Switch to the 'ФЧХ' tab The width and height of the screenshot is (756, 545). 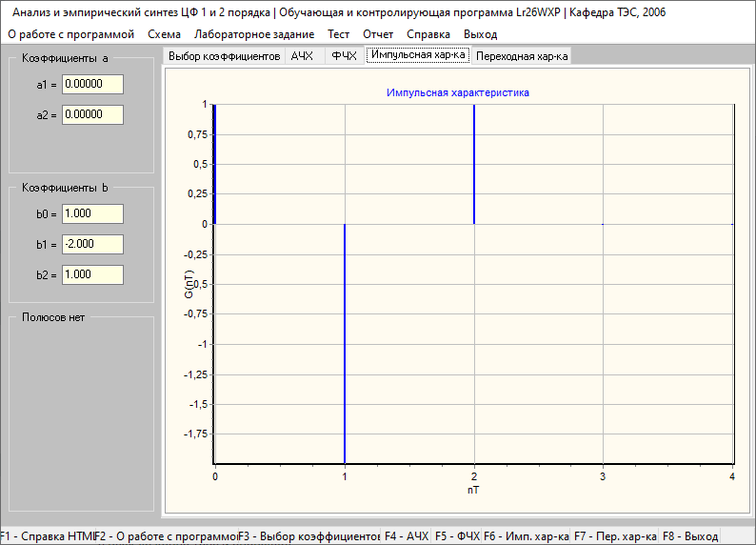tap(344, 56)
